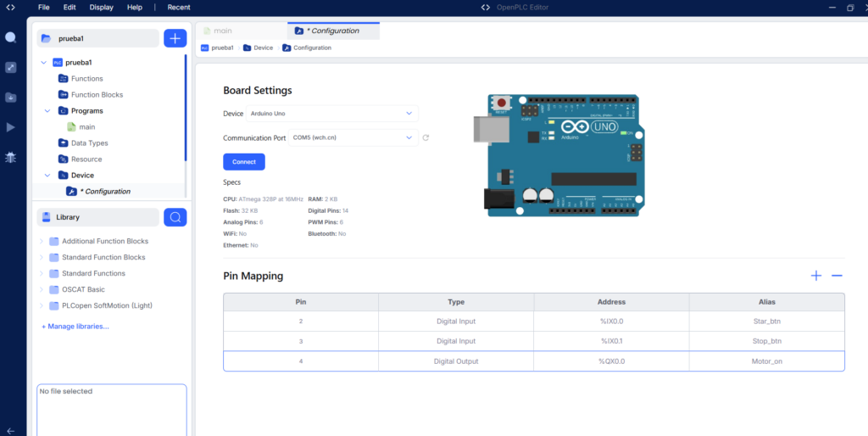Open the File menu
This screenshot has width=868, height=436.
[44, 7]
